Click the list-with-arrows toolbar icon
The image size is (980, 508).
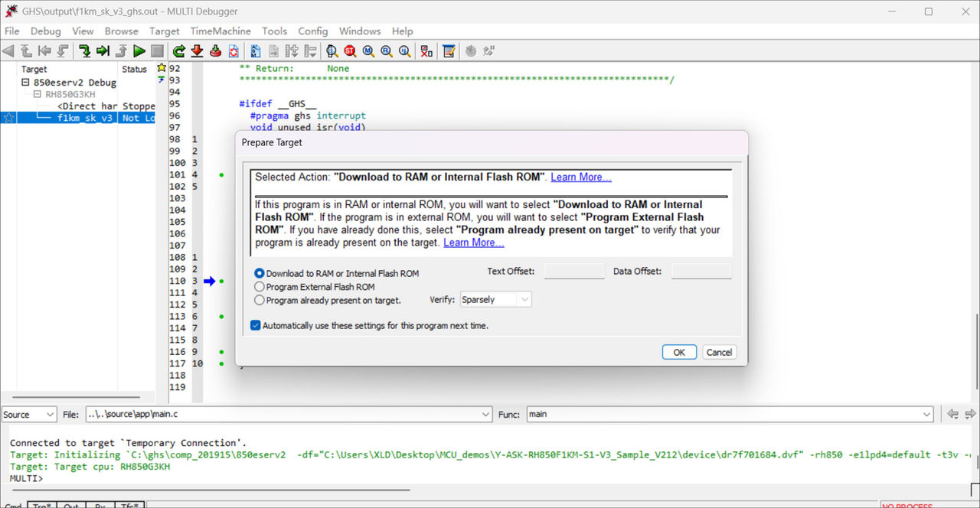(292, 51)
